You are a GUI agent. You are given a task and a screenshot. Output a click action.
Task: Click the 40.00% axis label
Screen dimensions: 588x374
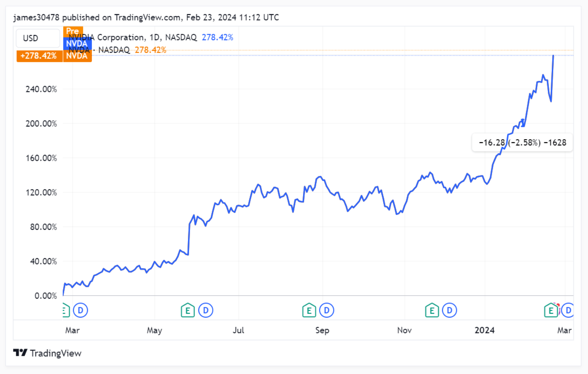(43, 261)
